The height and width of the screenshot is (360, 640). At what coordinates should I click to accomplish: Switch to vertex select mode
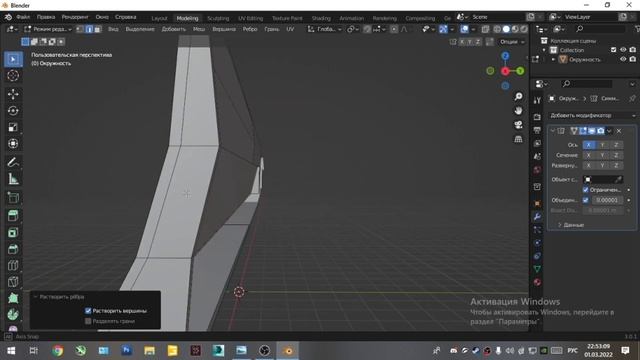tap(80, 29)
